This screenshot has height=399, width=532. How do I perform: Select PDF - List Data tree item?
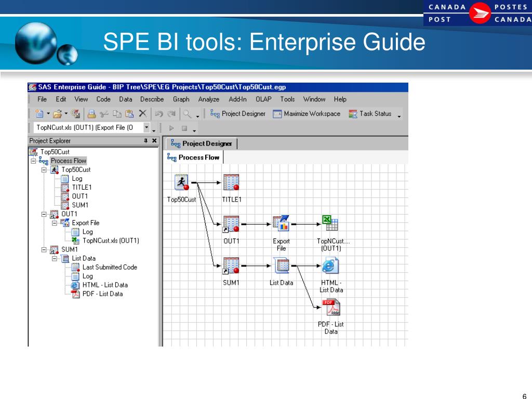[x=102, y=294]
